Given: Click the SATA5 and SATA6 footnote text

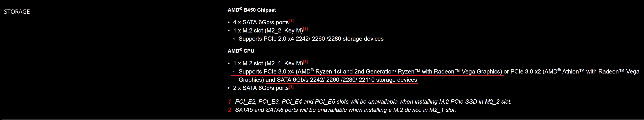Looking at the screenshot, I should tap(345, 110).
